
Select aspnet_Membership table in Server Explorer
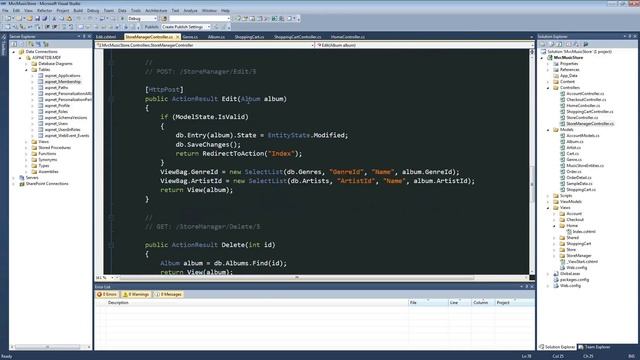point(63,82)
